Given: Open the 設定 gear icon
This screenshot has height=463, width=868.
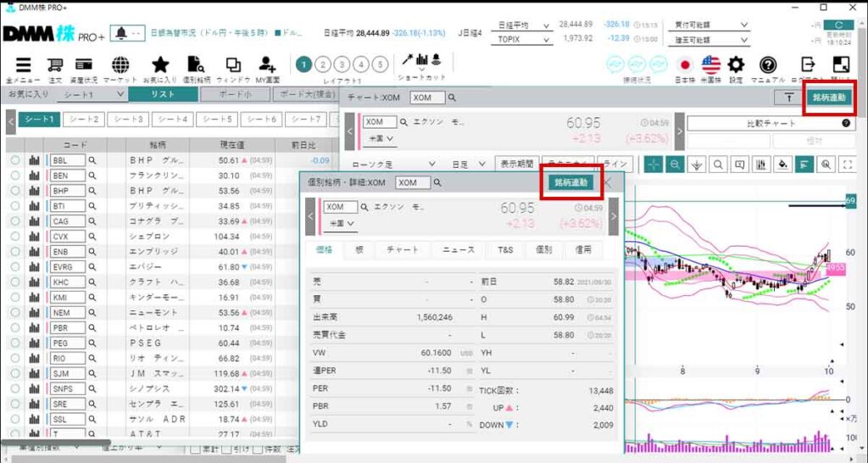Looking at the screenshot, I should tap(736, 65).
